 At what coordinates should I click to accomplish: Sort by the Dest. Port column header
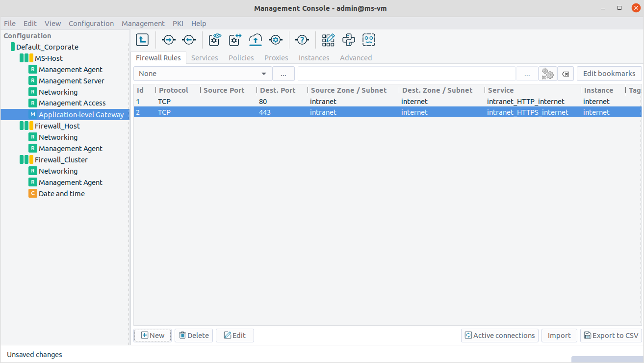click(283, 90)
